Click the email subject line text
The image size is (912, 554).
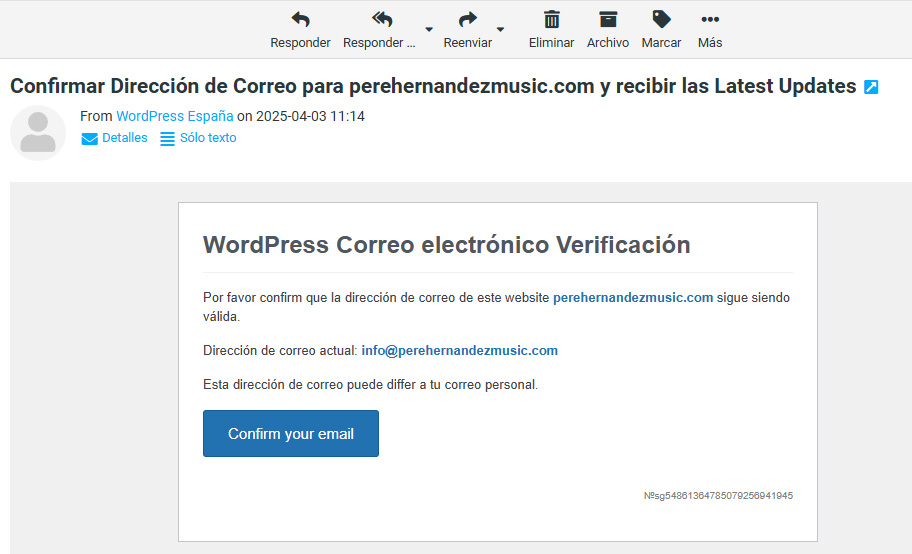point(433,86)
